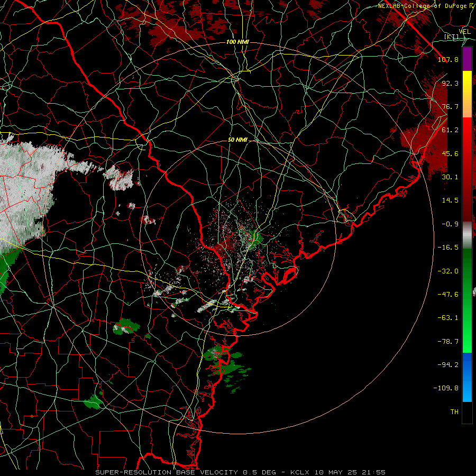This screenshot has width=476, height=476.
Task: Click the 45.6 legend value
Action: (450, 153)
